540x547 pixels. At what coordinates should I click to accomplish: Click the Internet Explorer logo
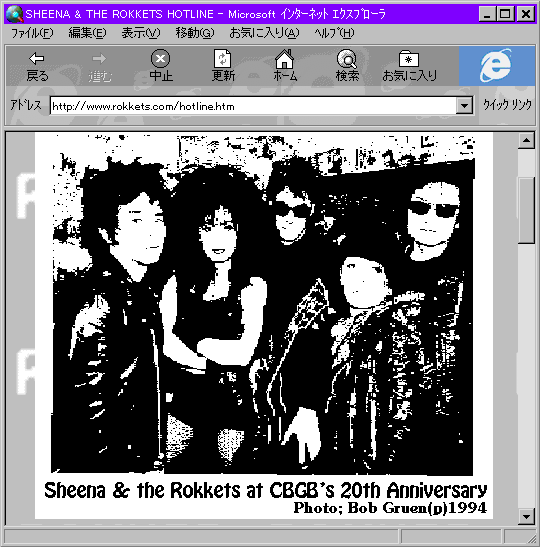pos(497,66)
